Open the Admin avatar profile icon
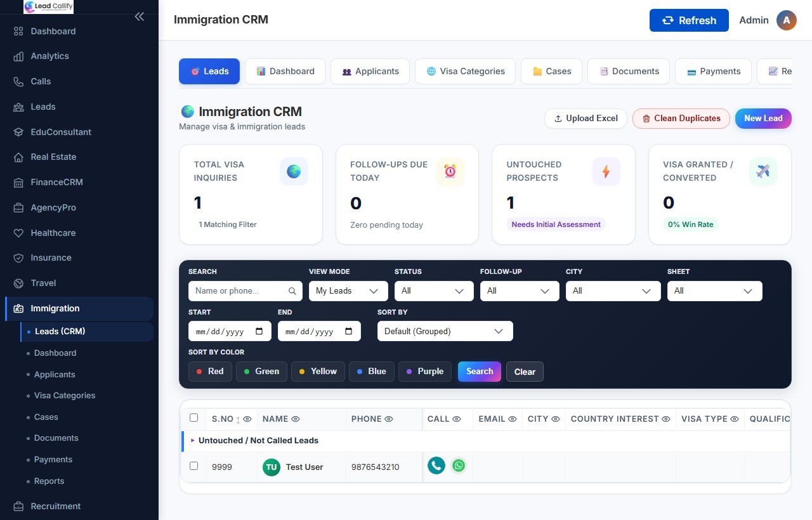812x520 pixels. (x=787, y=20)
